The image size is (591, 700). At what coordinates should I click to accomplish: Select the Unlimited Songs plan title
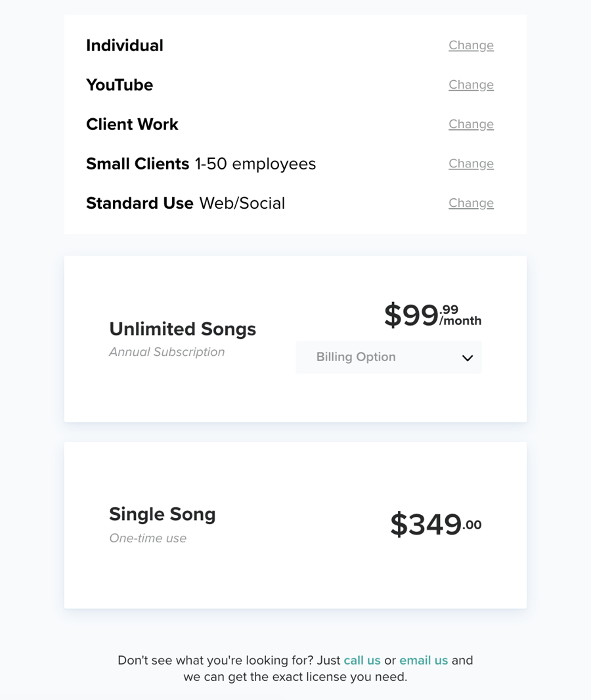pos(183,329)
